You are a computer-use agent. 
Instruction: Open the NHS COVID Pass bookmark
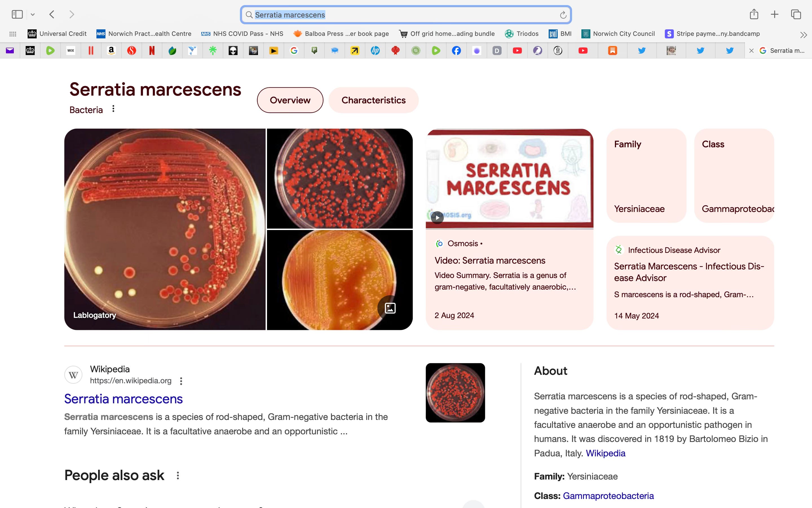242,34
